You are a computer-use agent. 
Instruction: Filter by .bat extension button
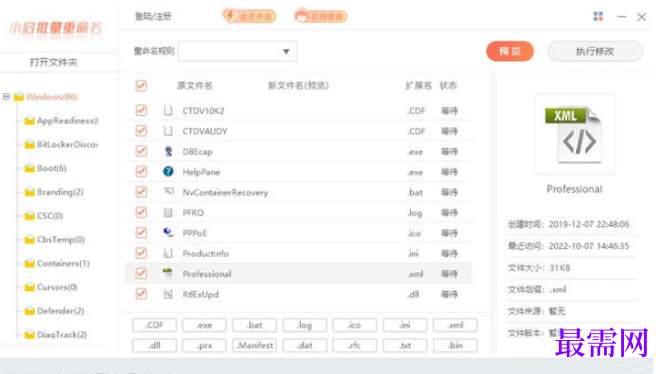pyautogui.click(x=254, y=325)
